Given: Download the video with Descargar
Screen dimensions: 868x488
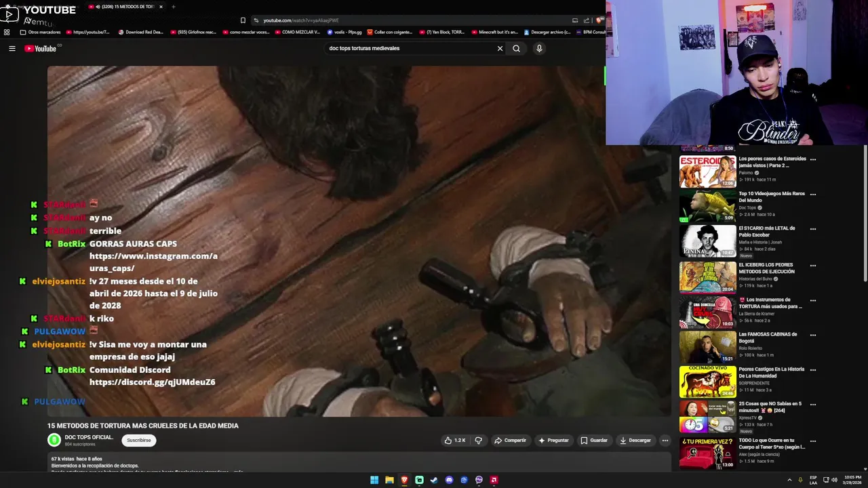Looking at the screenshot, I should click(x=635, y=441).
